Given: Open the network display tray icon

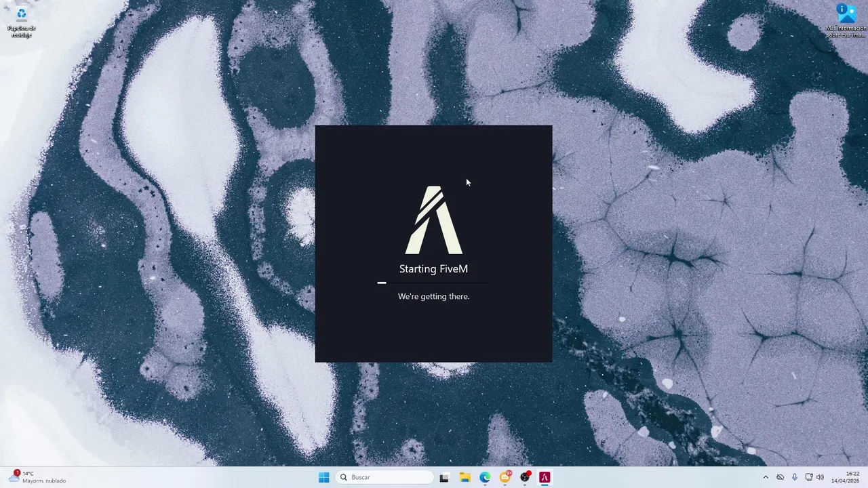Looking at the screenshot, I should click(x=809, y=477).
